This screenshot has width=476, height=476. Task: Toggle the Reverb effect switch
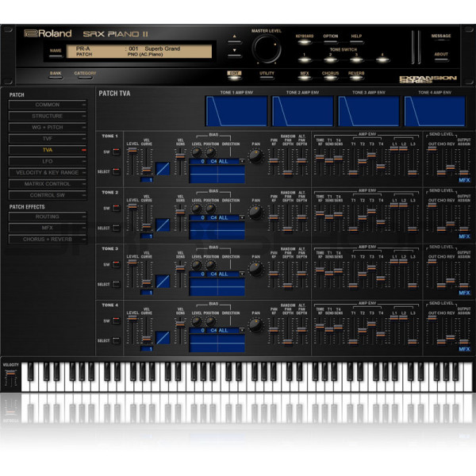pos(356,78)
